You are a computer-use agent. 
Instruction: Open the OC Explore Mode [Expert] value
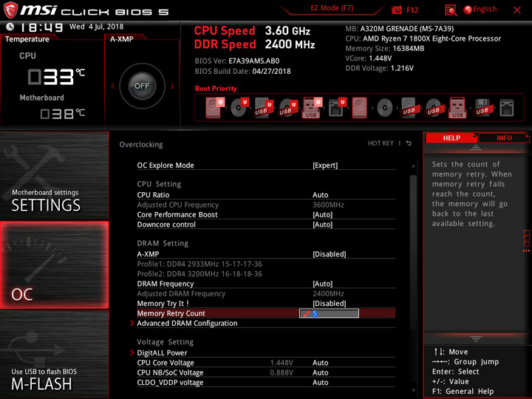point(325,166)
